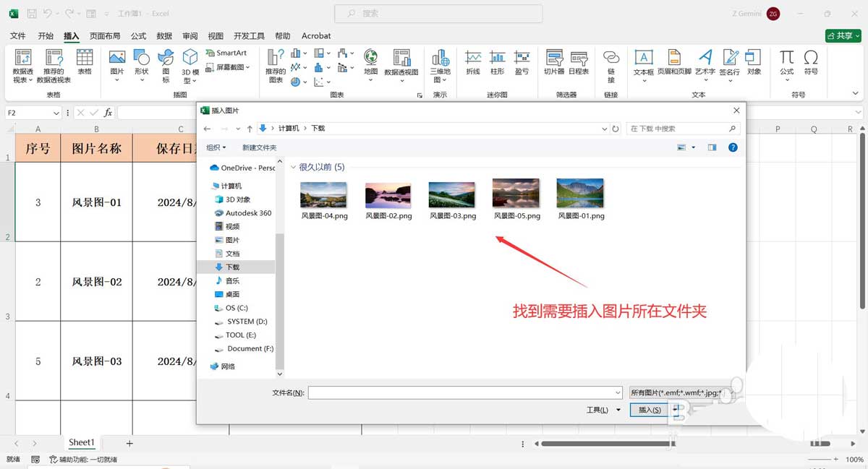Screen dimensions: 868x469
Task: Select thumbnail 风景图-02.png
Action: pyautogui.click(x=388, y=194)
